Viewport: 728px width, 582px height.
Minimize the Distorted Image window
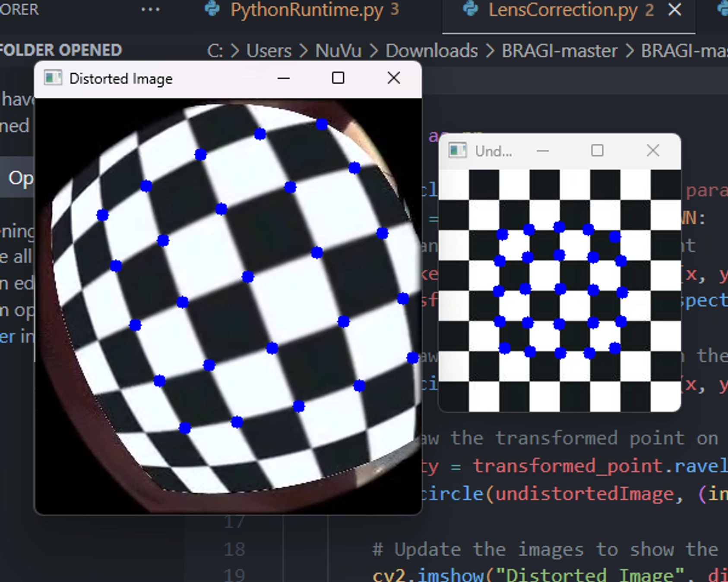(x=283, y=78)
